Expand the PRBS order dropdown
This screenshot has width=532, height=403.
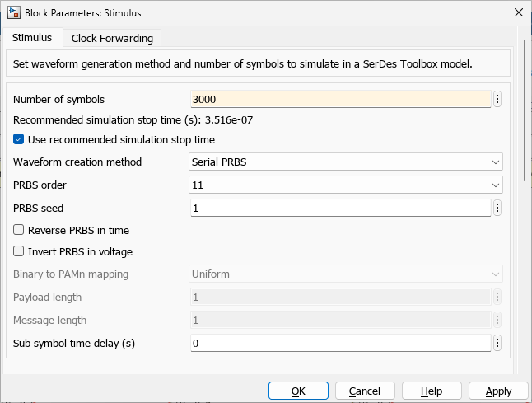(346, 185)
